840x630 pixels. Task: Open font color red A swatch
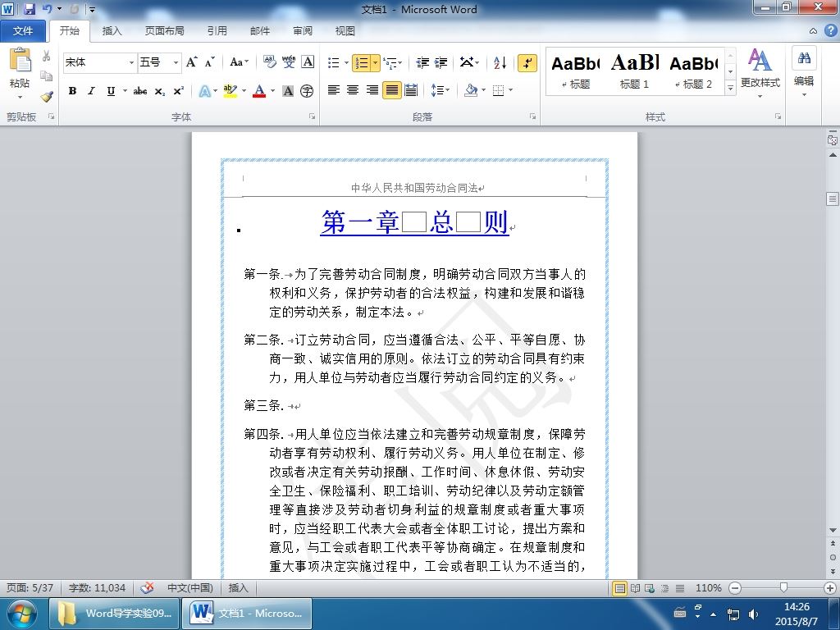259,91
